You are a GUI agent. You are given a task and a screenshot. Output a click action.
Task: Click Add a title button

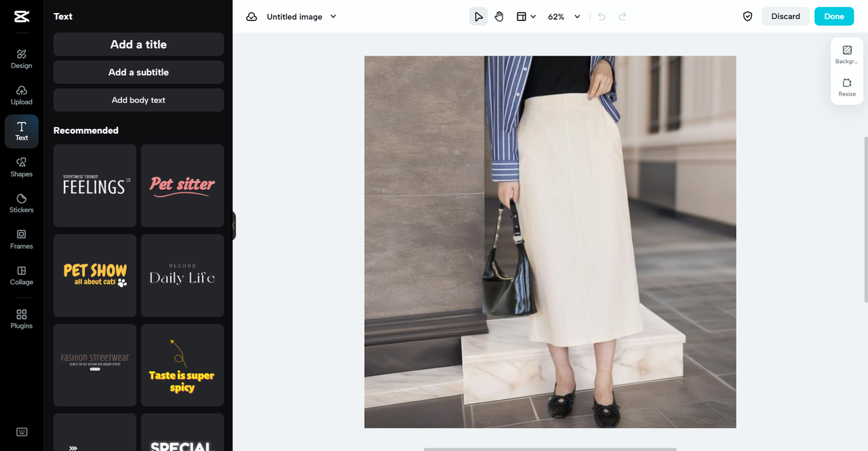point(138,44)
